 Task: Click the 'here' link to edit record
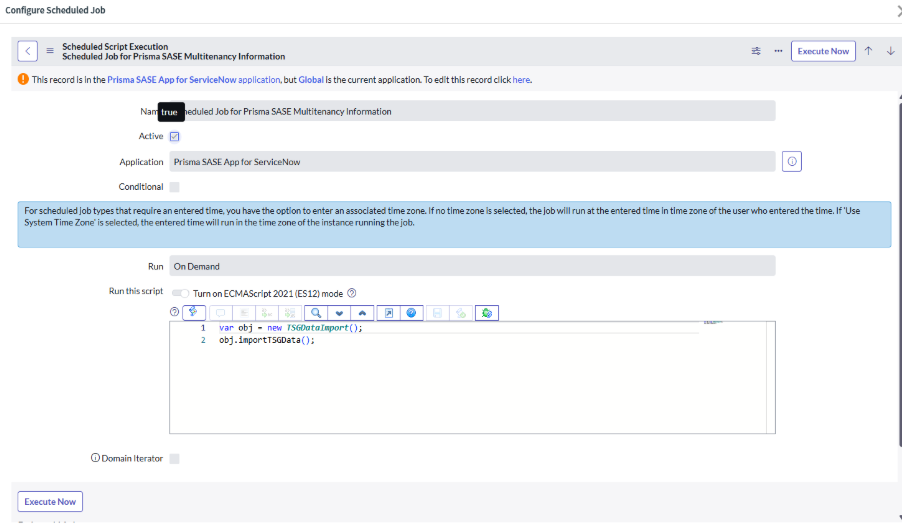coord(521,80)
